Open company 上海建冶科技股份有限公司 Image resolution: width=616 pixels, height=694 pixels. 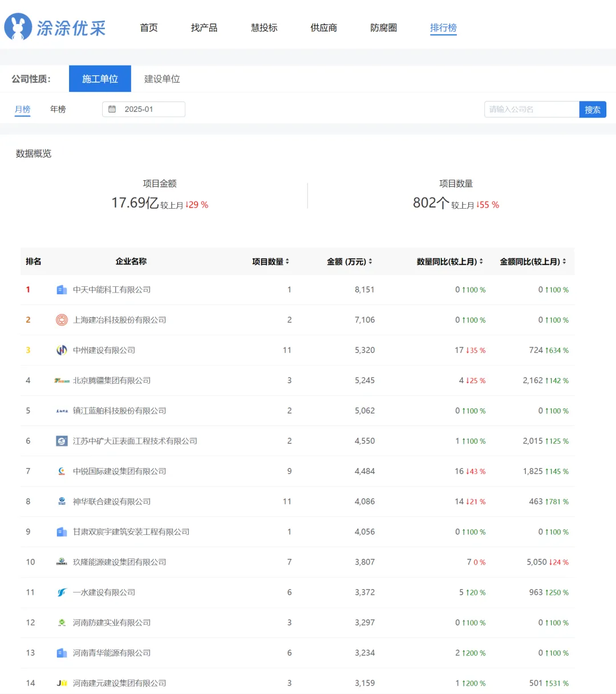click(120, 320)
